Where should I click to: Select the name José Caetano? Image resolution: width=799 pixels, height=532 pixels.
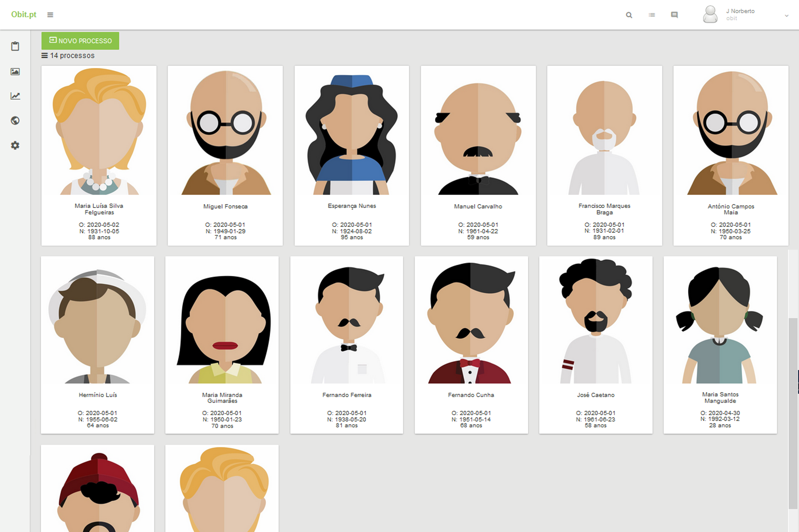(x=596, y=395)
